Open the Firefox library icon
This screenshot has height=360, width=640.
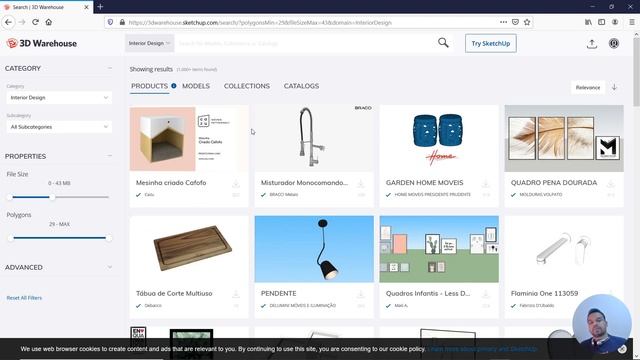[588, 22]
